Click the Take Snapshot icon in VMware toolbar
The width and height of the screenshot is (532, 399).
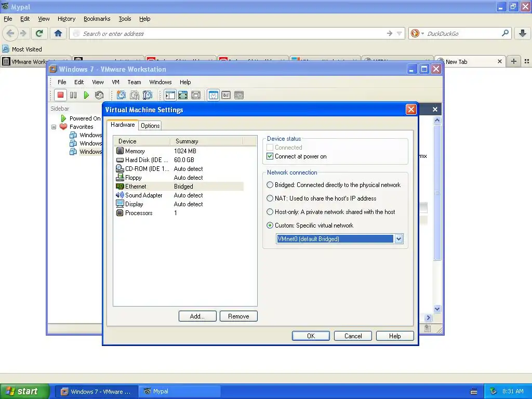coord(121,96)
